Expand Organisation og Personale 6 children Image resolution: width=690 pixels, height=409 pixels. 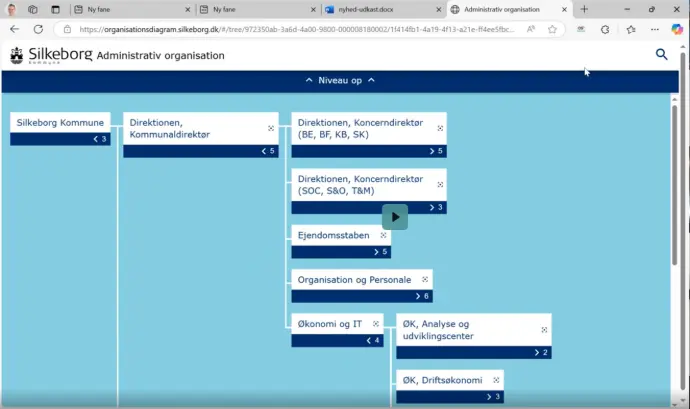[x=362, y=296]
